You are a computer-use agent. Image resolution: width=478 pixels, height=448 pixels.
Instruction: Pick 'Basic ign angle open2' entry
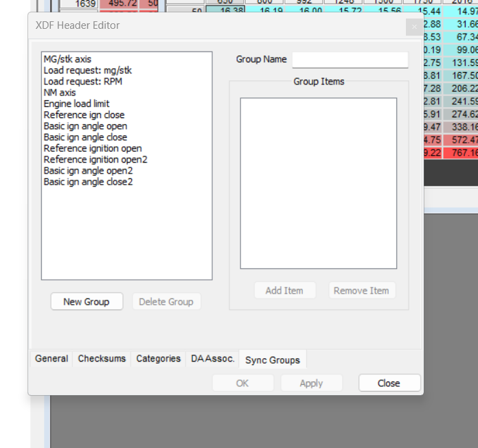click(x=88, y=171)
